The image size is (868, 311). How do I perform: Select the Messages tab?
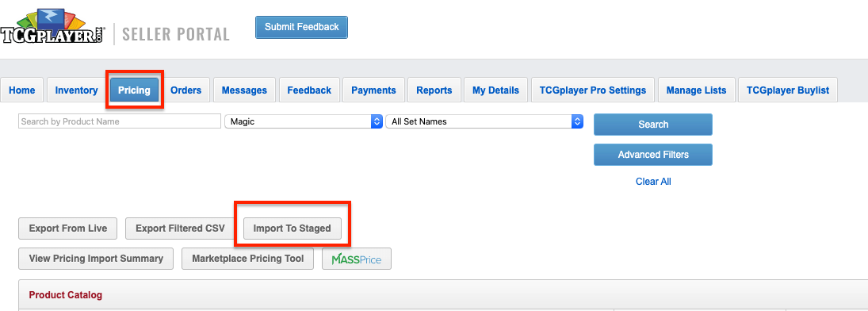click(244, 90)
